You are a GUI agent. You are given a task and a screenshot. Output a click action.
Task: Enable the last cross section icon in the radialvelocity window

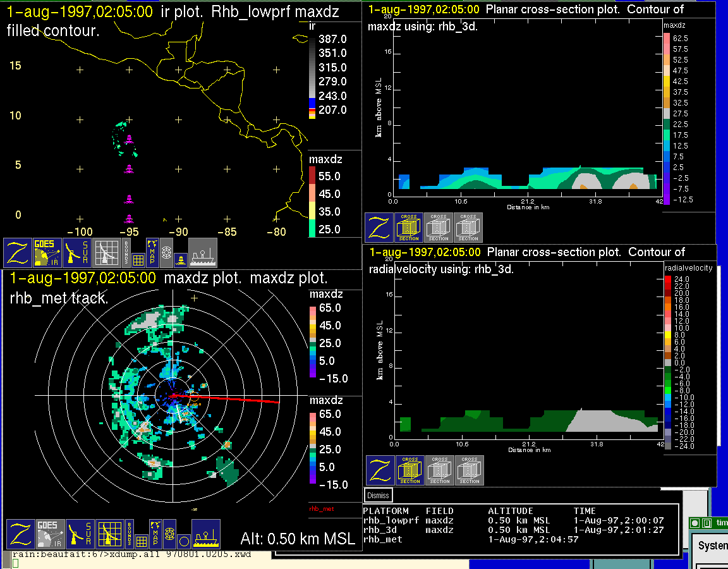pos(470,470)
